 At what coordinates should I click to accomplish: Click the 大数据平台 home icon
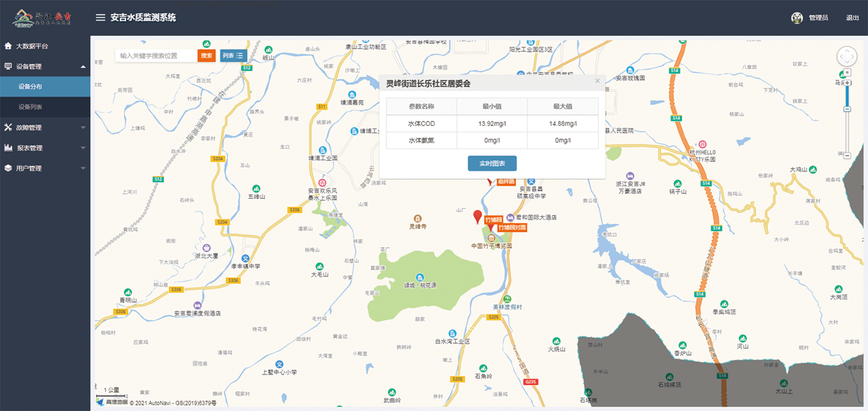(x=8, y=46)
